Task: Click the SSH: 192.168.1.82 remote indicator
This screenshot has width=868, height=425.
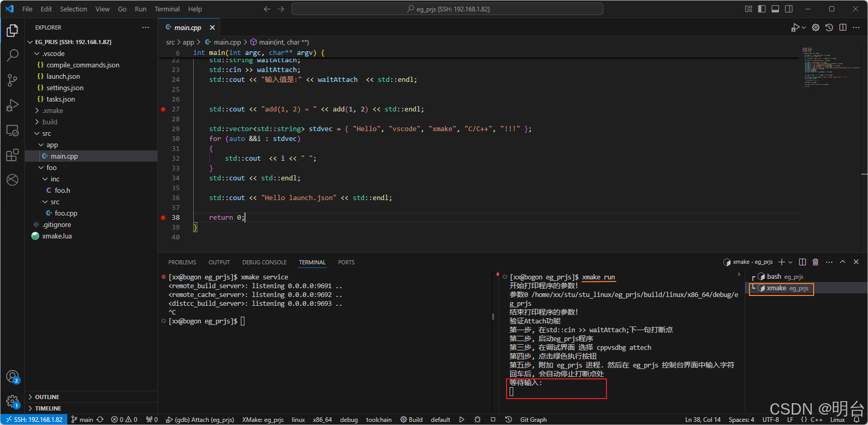Action: [x=34, y=420]
